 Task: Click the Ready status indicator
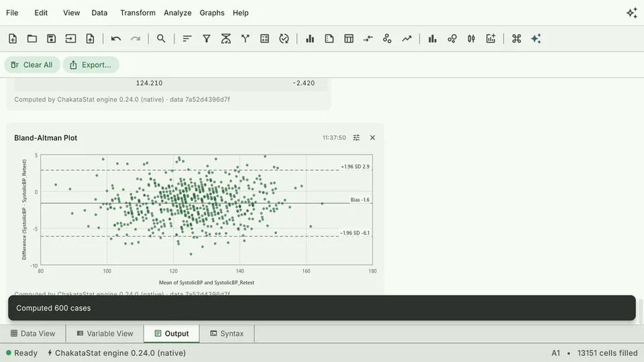21,353
